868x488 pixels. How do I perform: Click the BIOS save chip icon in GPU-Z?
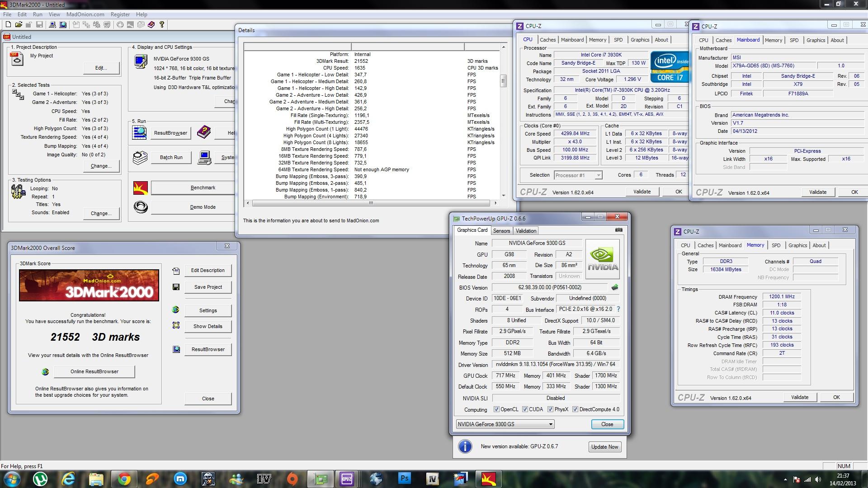click(x=614, y=287)
